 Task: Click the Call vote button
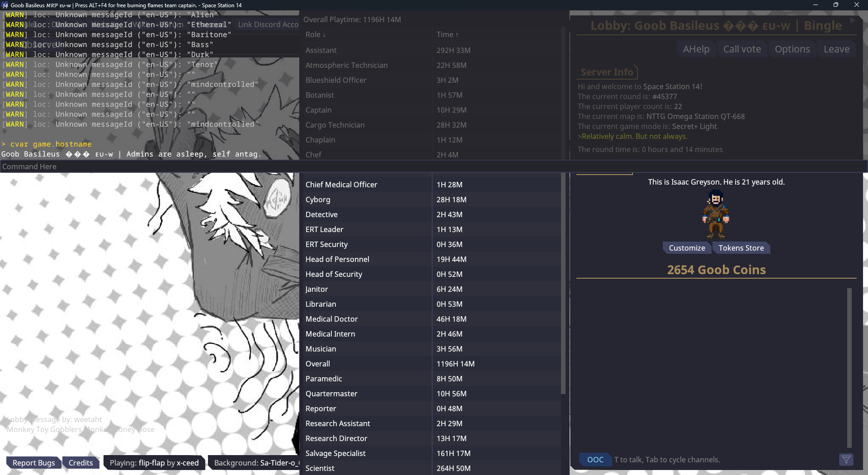tap(742, 49)
